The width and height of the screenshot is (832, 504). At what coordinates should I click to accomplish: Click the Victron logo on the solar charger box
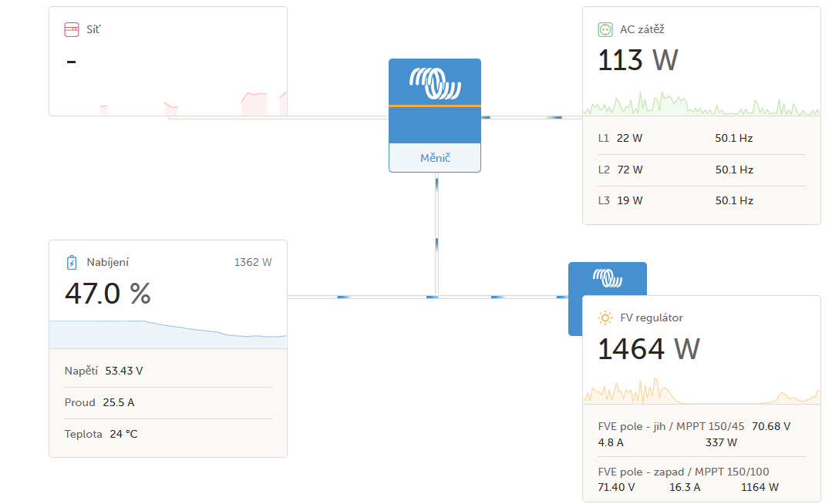pyautogui.click(x=608, y=278)
